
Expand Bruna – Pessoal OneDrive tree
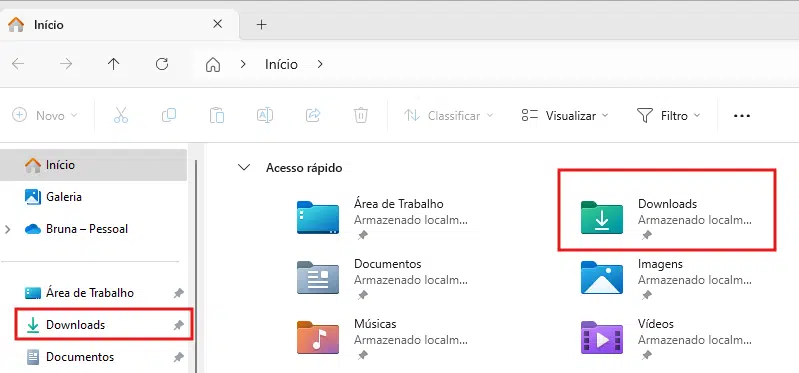tap(8, 229)
